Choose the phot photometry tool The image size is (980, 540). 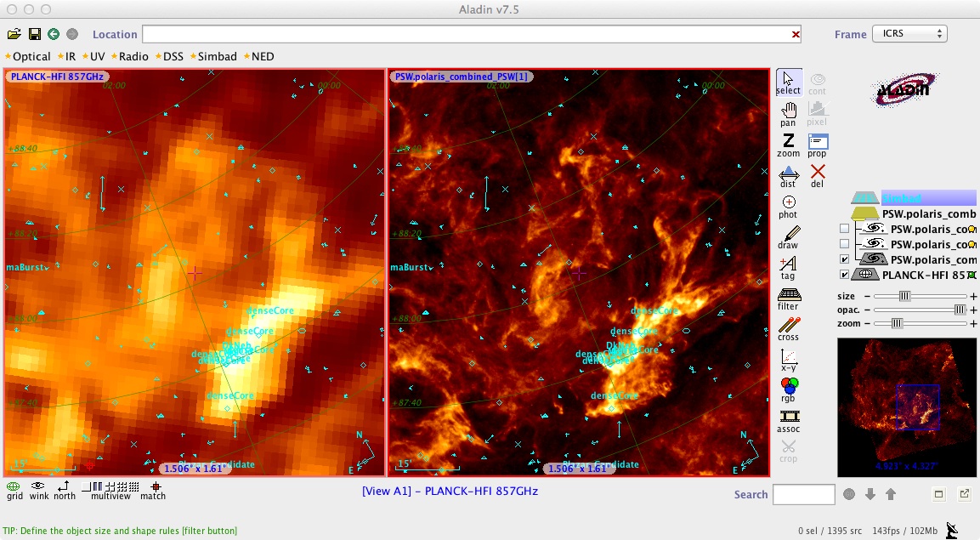[x=788, y=206]
